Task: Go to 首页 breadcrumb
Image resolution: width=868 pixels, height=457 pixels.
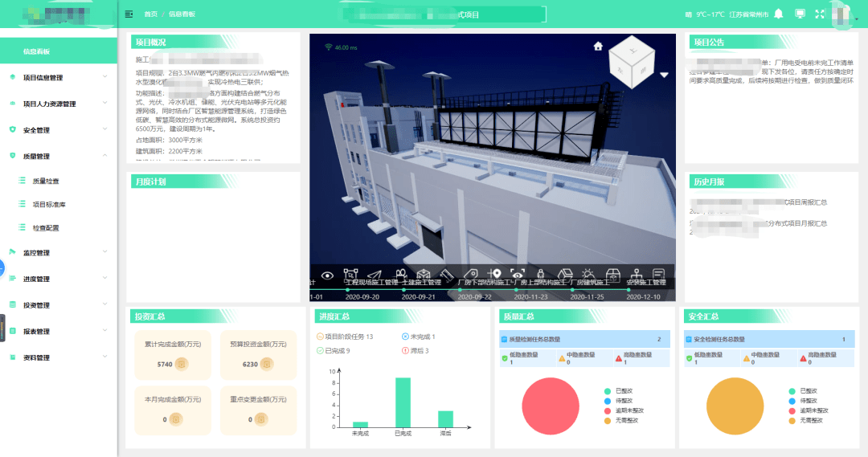Action: click(150, 14)
